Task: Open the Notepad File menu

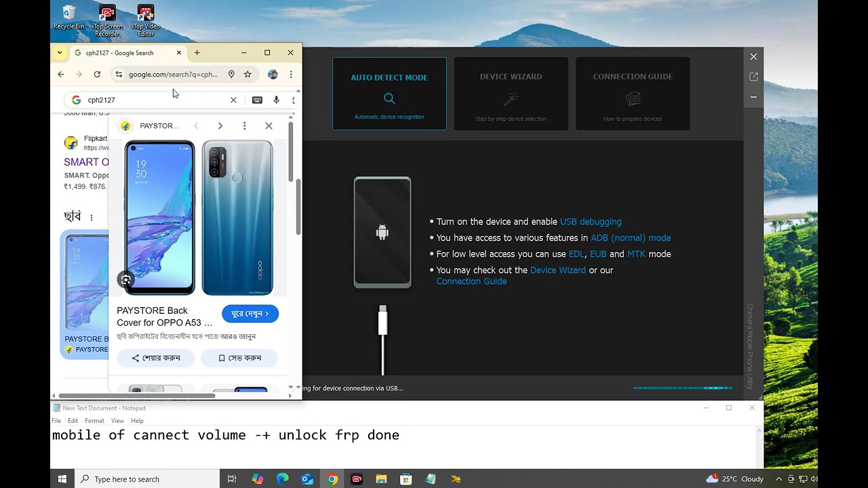Action: [56, 421]
